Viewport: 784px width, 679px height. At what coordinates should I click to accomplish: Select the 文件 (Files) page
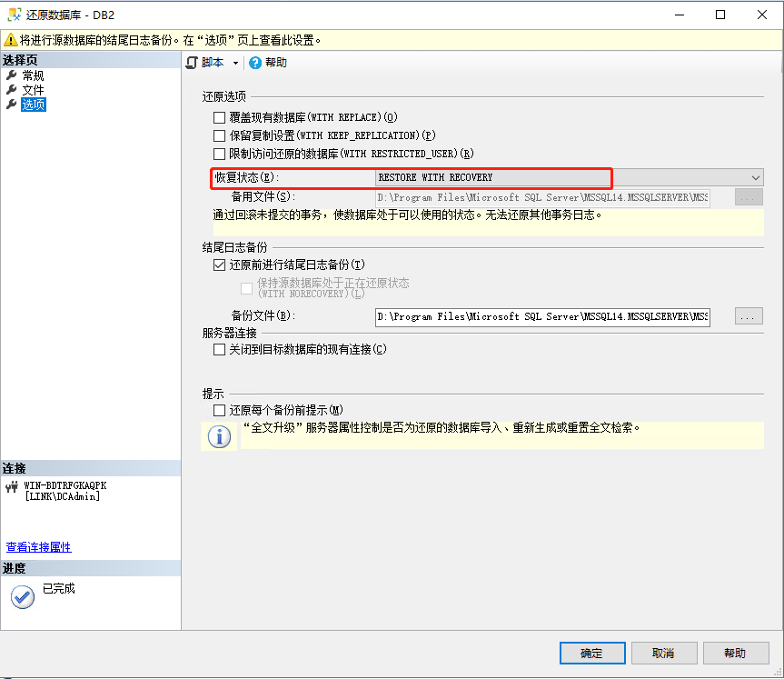(x=33, y=90)
